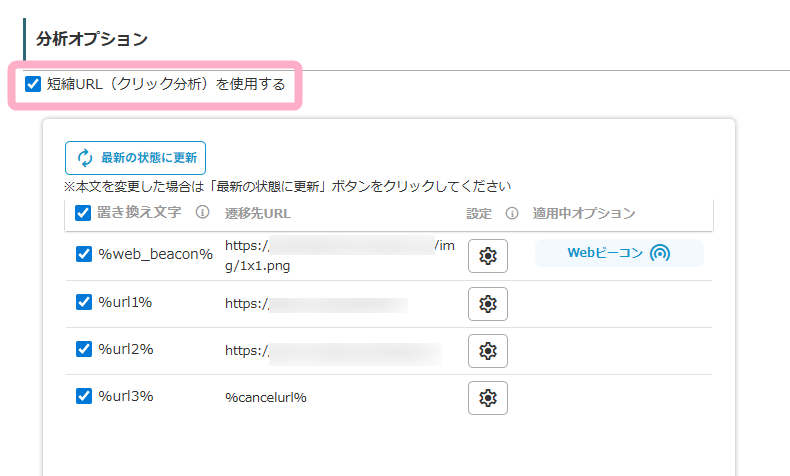This screenshot has height=476, width=790.
Task: Click the destination URL in %url1% row
Action: pos(315,305)
